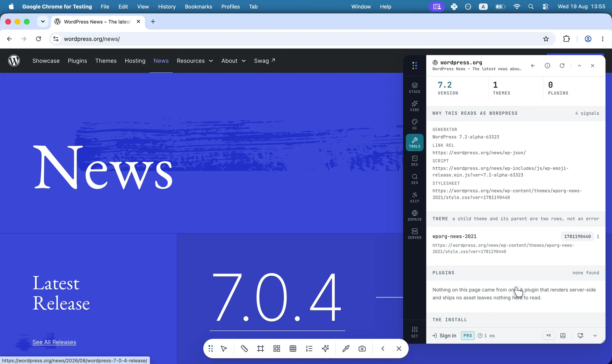Close the floating toolbar
The width and height of the screenshot is (612, 364).
pos(399,348)
